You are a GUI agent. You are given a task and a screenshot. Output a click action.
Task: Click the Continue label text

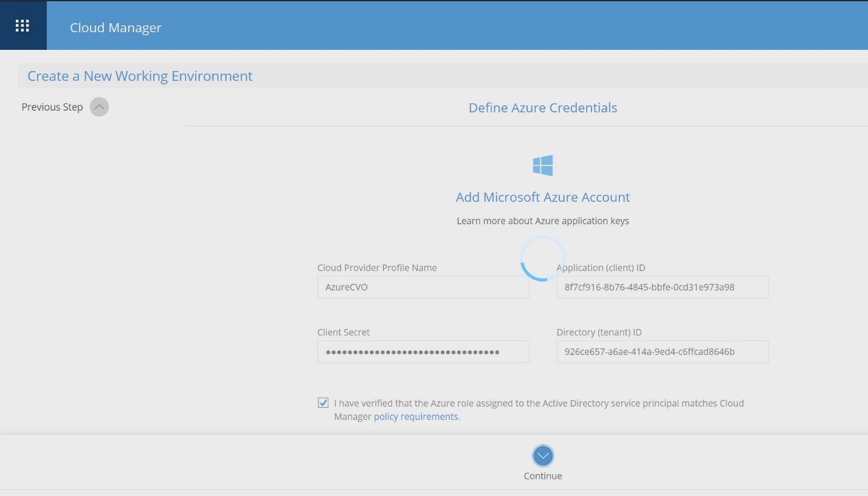tap(543, 476)
